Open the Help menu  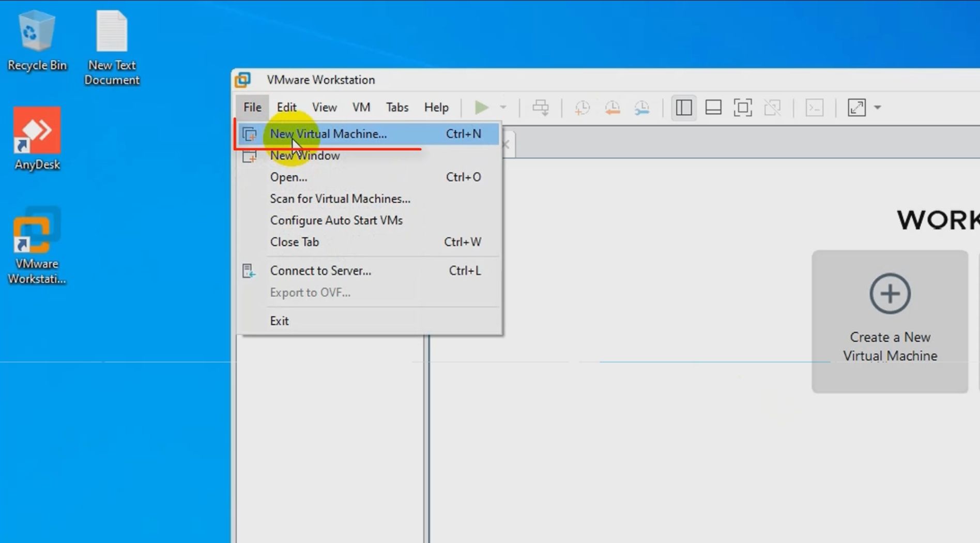436,108
